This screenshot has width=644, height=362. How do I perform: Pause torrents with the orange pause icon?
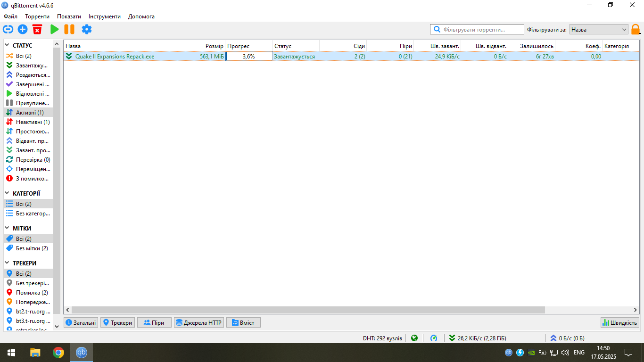coord(69,29)
